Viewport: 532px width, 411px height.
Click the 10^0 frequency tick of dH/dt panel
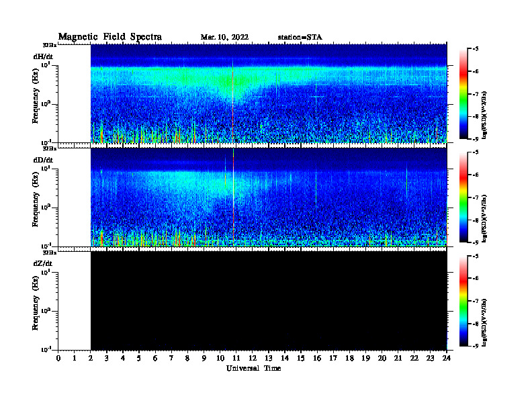(x=46, y=103)
